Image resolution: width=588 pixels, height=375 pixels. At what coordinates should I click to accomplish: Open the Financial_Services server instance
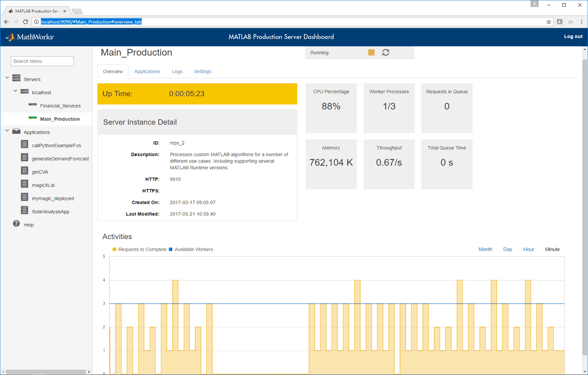[x=60, y=106]
